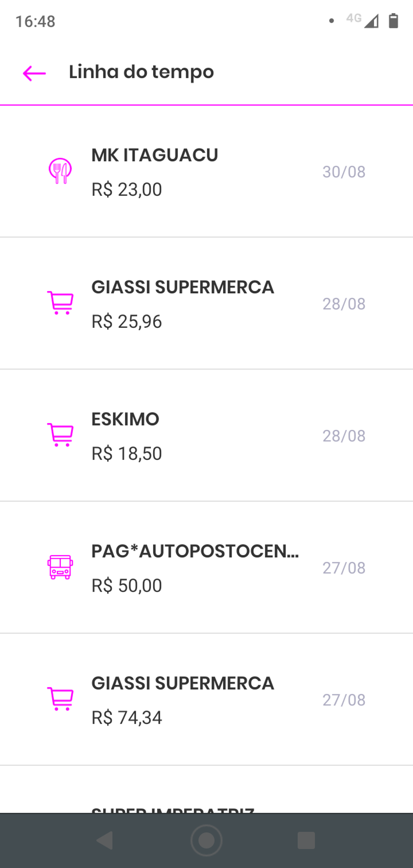
Task: Open the ESKIMO transaction entry
Action: point(126,419)
